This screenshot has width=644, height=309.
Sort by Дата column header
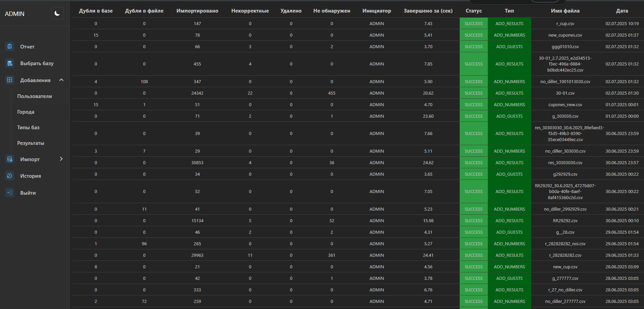coord(622,11)
